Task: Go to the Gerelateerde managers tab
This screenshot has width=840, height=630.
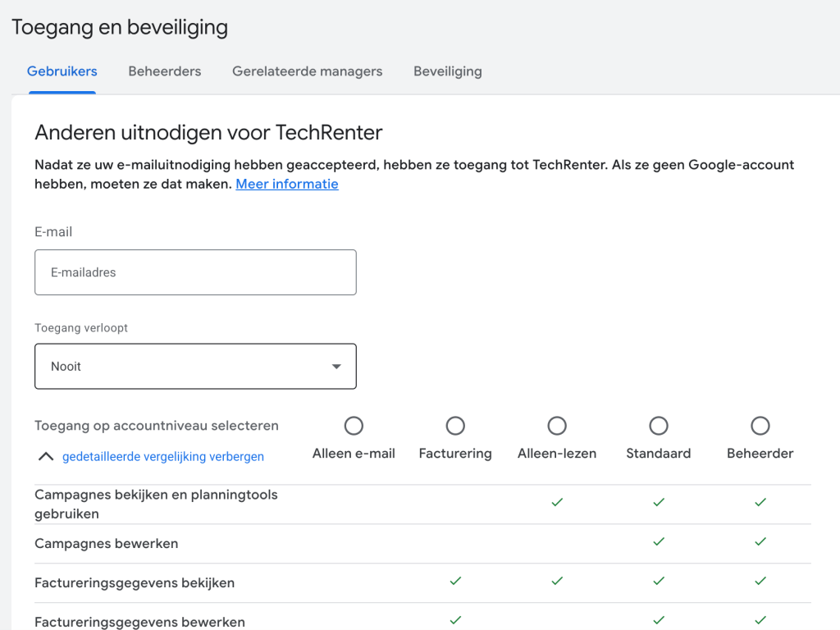Action: point(307,71)
